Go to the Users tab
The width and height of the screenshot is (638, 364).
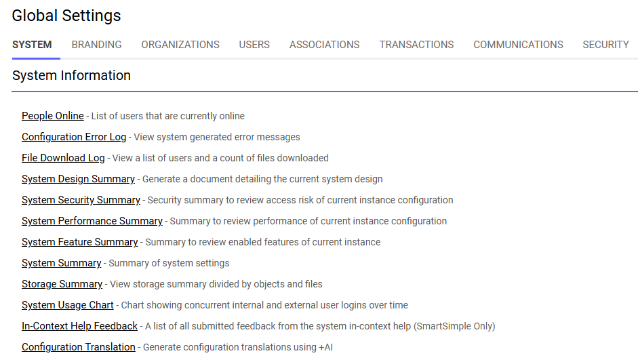click(x=254, y=45)
